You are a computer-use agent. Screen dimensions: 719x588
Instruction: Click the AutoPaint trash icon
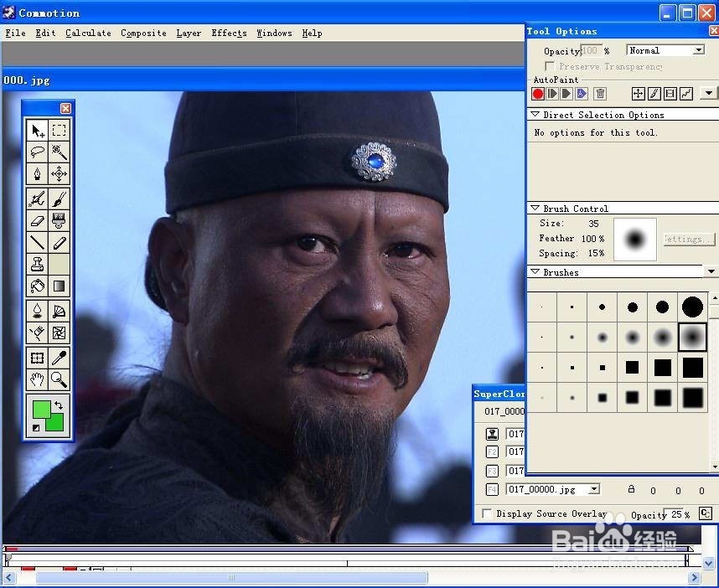click(601, 94)
